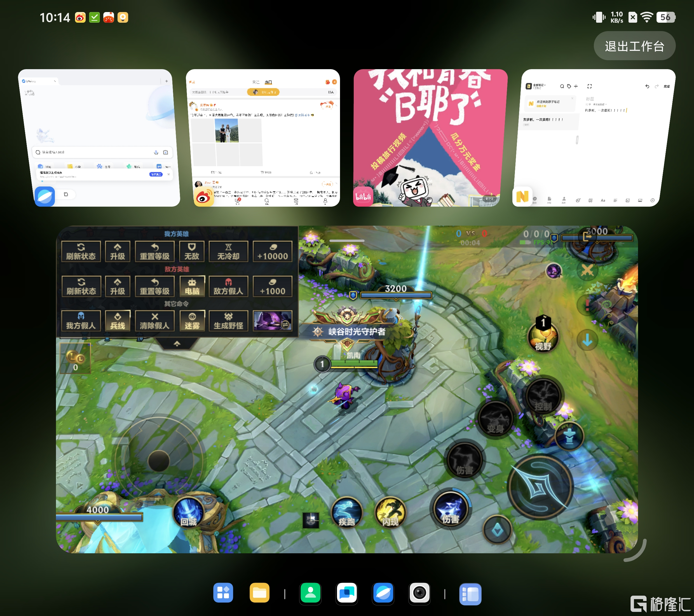Toggle 兵线 minion waves
Image resolution: width=694 pixels, height=616 pixels.
(118, 321)
